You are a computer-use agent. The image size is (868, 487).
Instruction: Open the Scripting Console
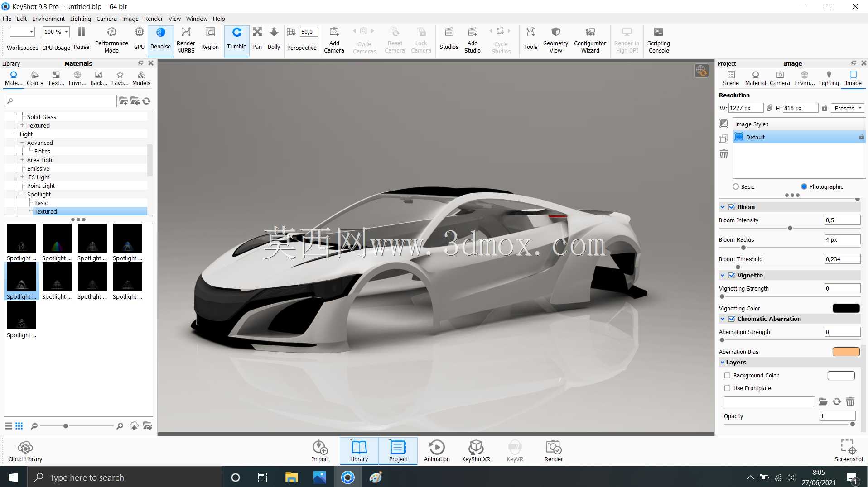(659, 40)
